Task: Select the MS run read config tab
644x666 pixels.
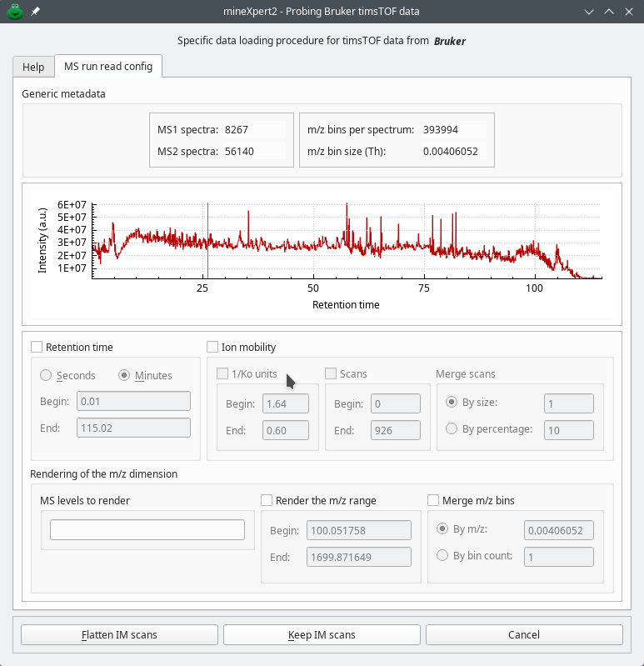Action: 108,66
